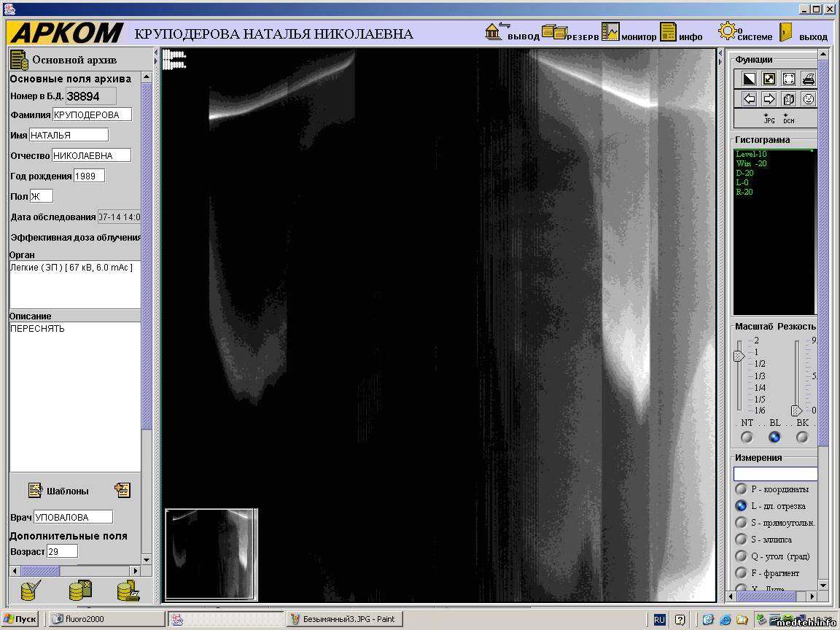Click the smiley face icon in Функции

(x=808, y=99)
